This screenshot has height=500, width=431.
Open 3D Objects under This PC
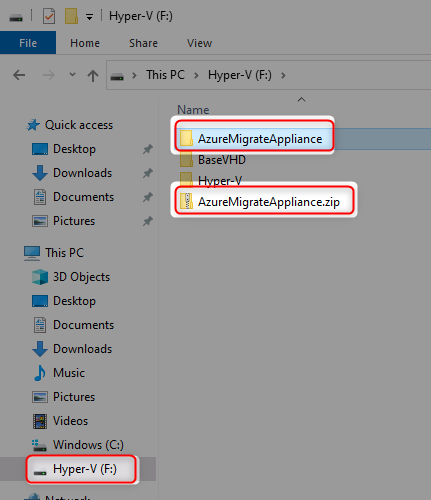pyautogui.click(x=81, y=277)
